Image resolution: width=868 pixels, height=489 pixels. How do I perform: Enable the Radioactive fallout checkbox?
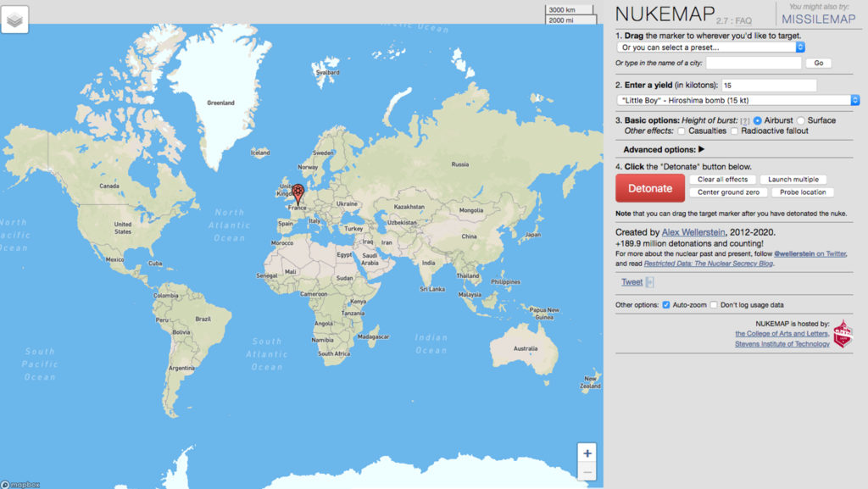tap(734, 131)
